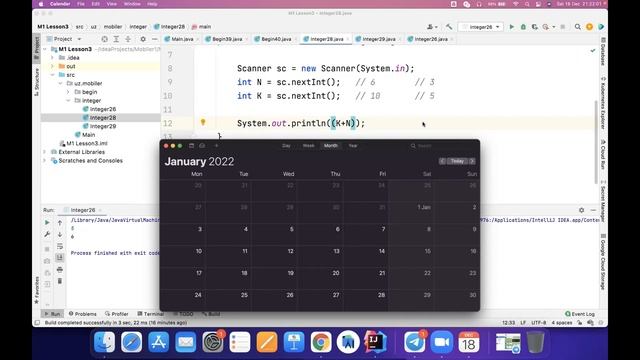Click Calendar add event plus icon

coord(216,146)
